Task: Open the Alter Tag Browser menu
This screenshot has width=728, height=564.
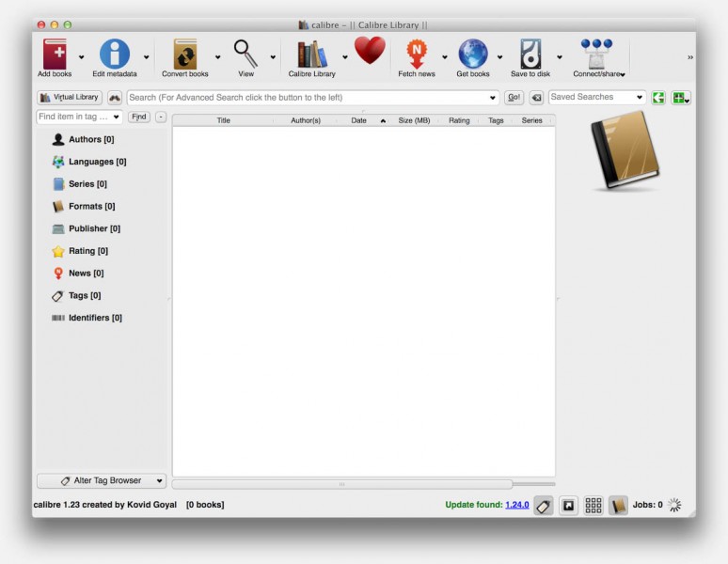Action: [102, 481]
